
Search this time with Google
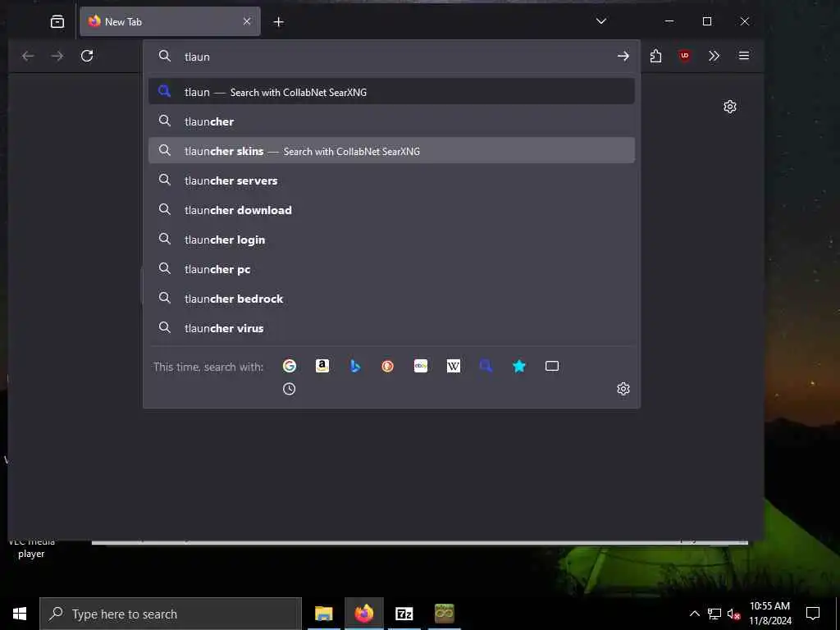pos(290,366)
